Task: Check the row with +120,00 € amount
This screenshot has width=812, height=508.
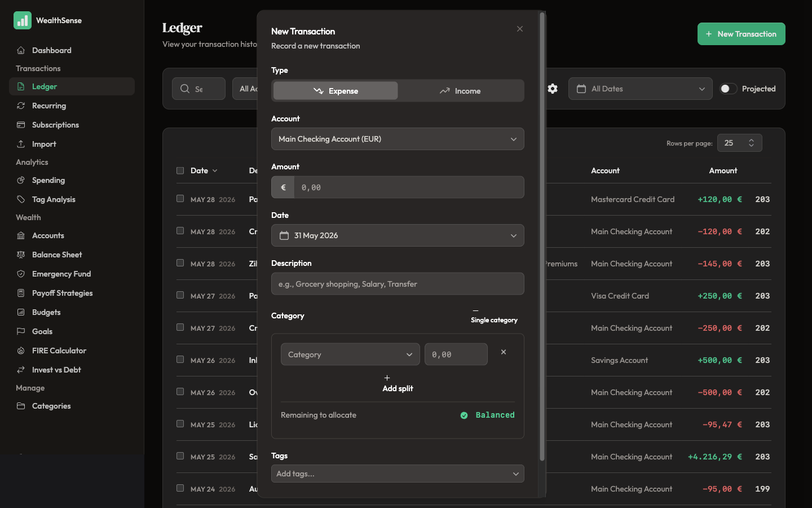Action: (180, 199)
